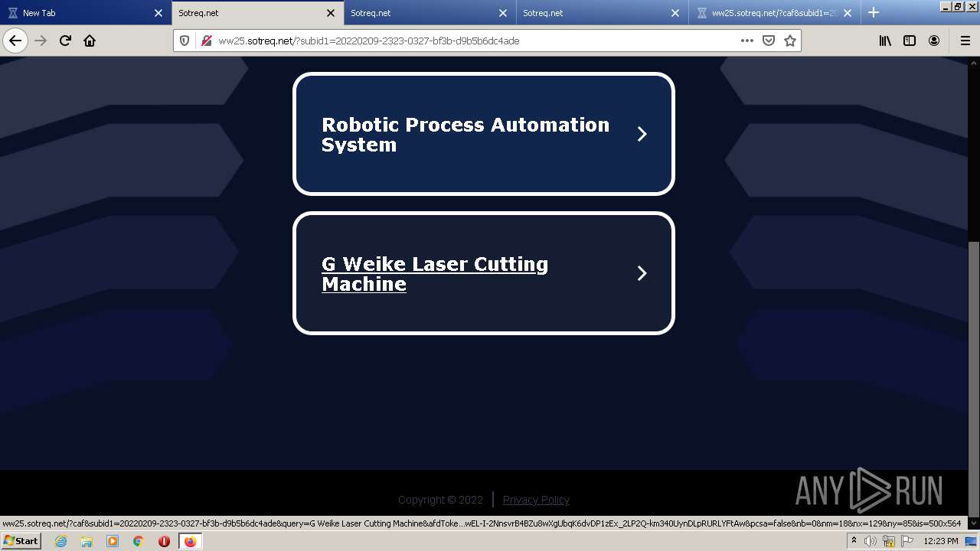Viewport: 980px width, 551px height.
Task: Click the Copyright © 2022 text
Action: pyautogui.click(x=440, y=500)
